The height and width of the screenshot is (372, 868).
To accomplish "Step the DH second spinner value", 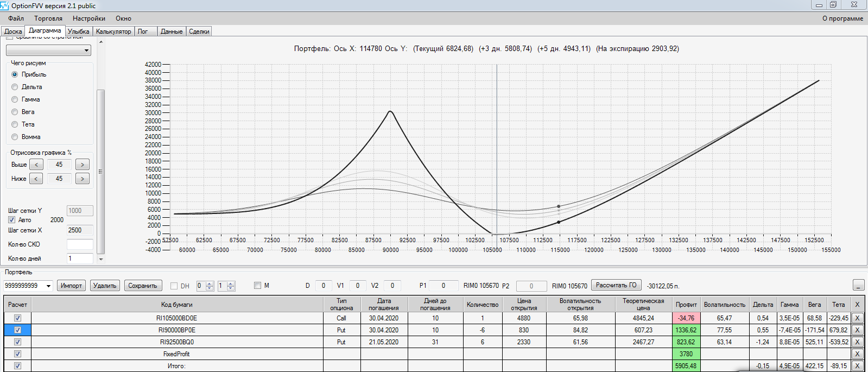I will [x=231, y=286].
